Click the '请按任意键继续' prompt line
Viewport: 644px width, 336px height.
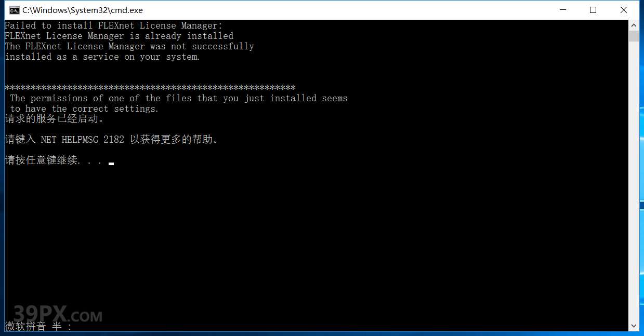coord(53,160)
